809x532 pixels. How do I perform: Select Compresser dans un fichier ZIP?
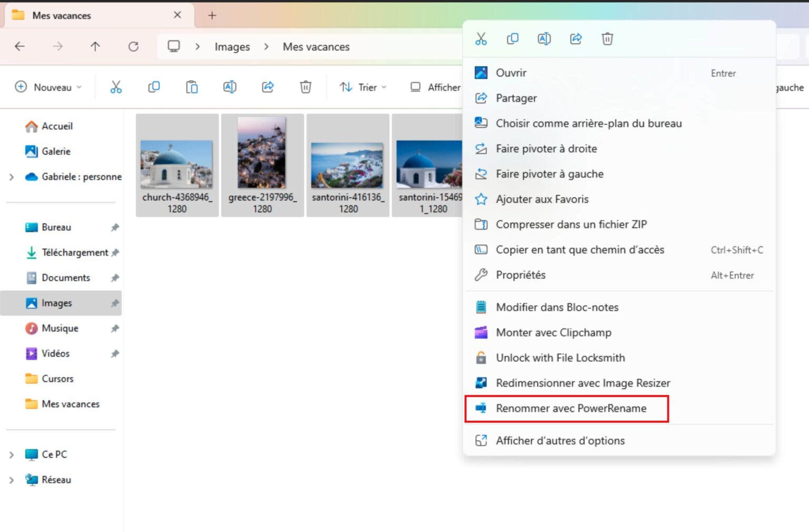[x=571, y=224]
